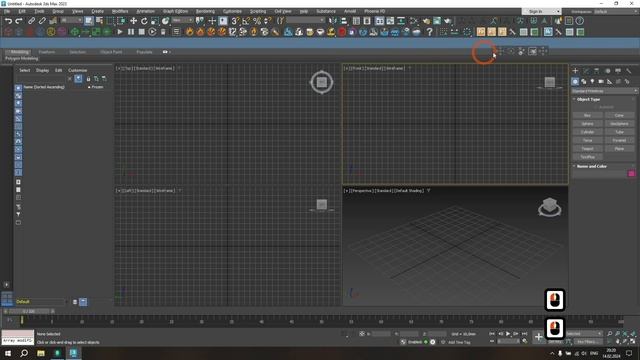Image resolution: width=640 pixels, height=360 pixels.
Task: Open the Standard Primitives category dropdown
Action: click(x=604, y=91)
